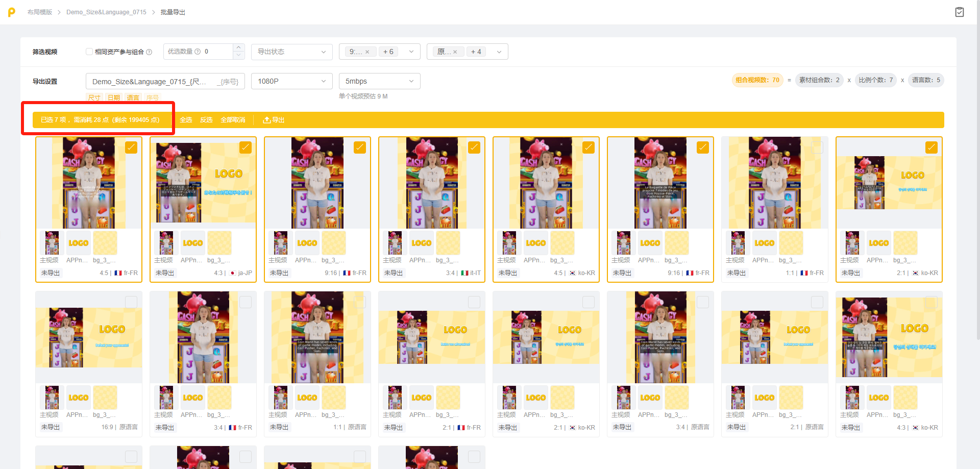The height and width of the screenshot is (469, 980).
Task: Click 主视频 thumbnail in the 4:5 fr-FR card
Action: (52, 243)
